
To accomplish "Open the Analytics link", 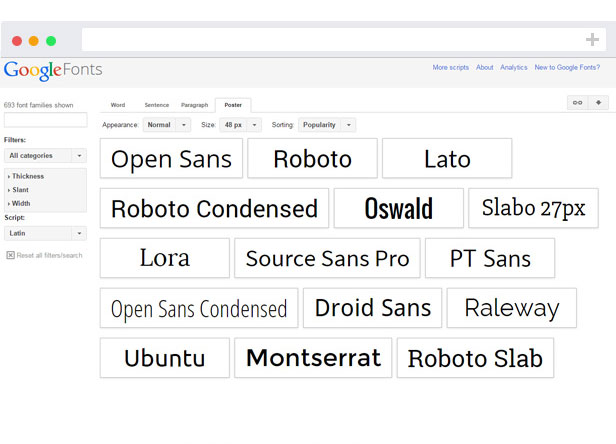I will (x=514, y=67).
